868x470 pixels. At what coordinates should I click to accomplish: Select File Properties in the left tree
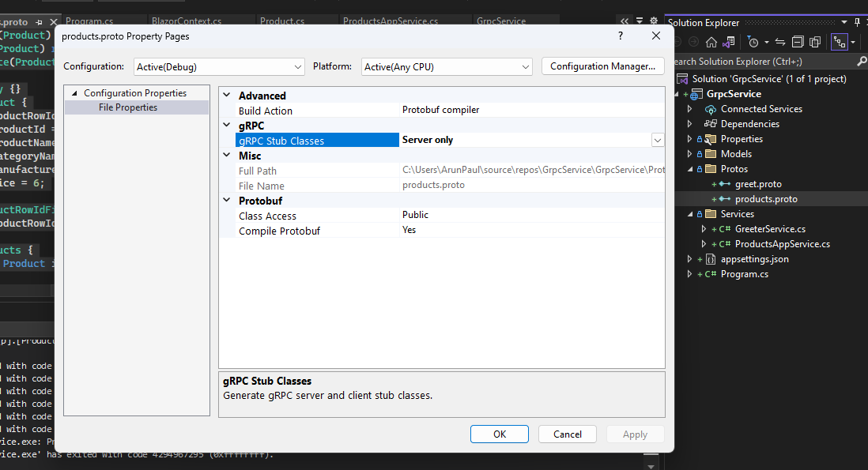pos(128,107)
